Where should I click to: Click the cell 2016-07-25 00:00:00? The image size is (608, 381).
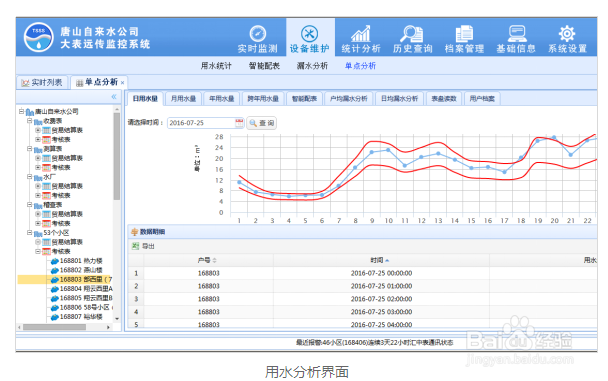pos(381,273)
